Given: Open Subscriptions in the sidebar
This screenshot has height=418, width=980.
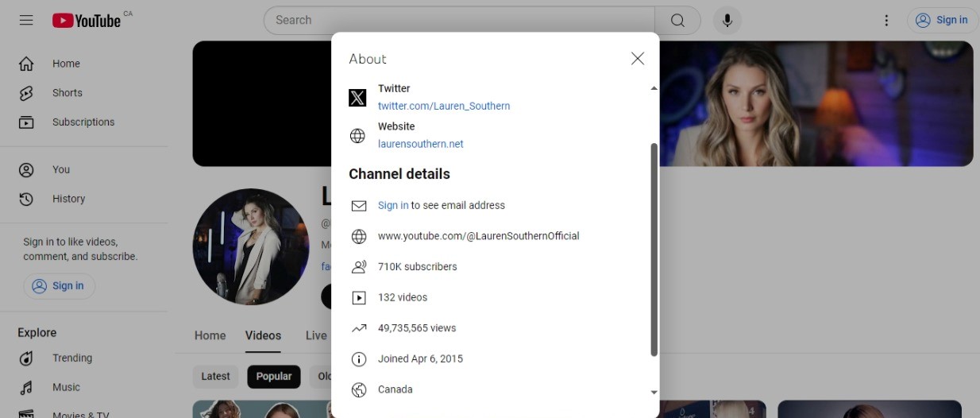Looking at the screenshot, I should pos(83,122).
